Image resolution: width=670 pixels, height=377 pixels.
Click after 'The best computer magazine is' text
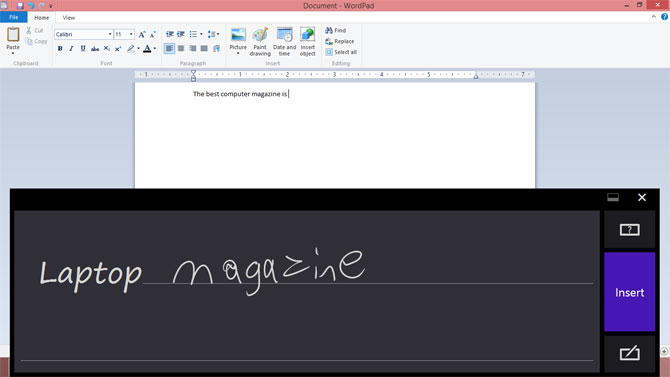pyautogui.click(x=289, y=94)
